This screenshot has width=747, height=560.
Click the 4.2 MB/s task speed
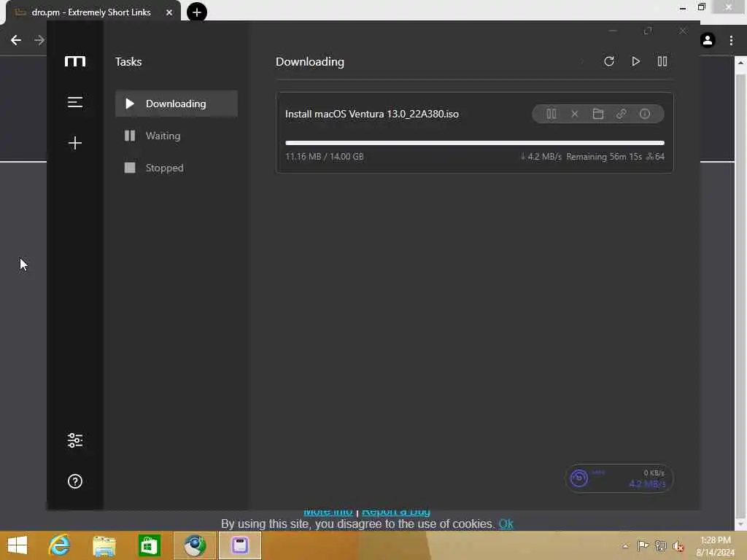point(541,157)
